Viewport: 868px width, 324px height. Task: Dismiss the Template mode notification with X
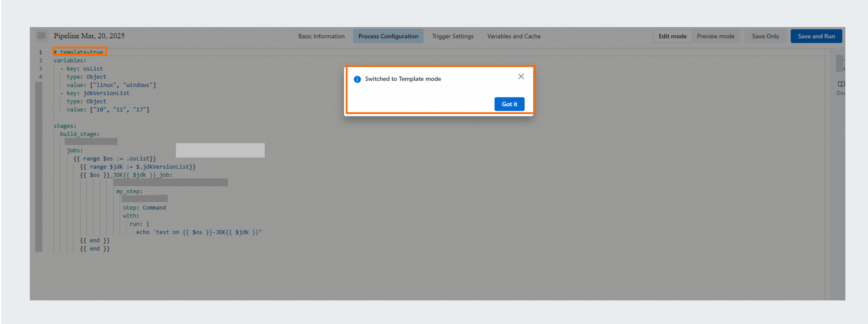coord(521,76)
